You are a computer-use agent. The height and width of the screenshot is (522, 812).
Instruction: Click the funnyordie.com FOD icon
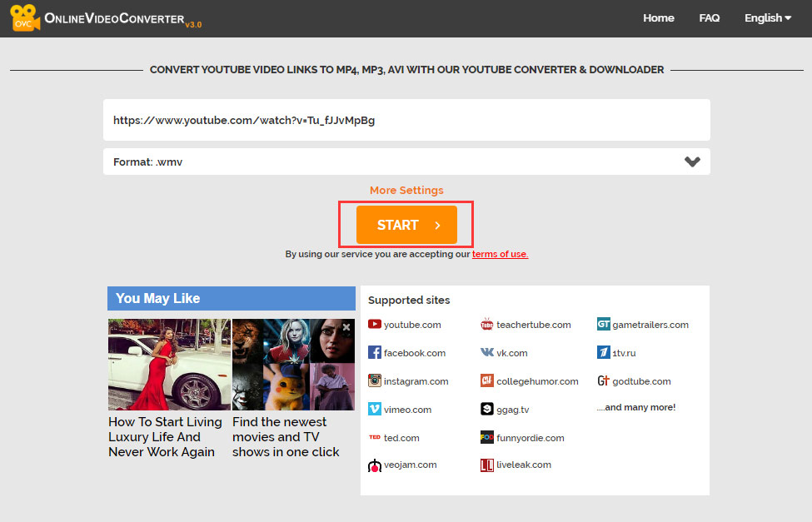pos(487,437)
